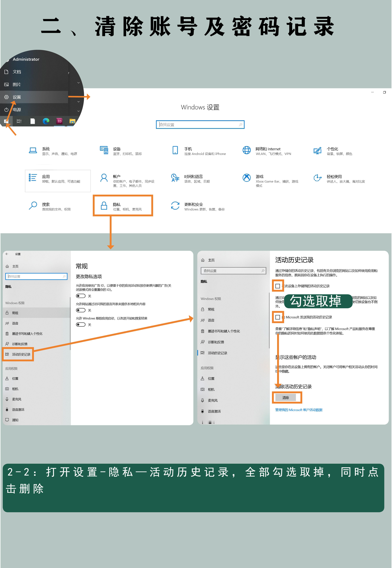Open Task View on the taskbar
Image resolution: width=392 pixels, height=568 pixels.
[x=19, y=121]
